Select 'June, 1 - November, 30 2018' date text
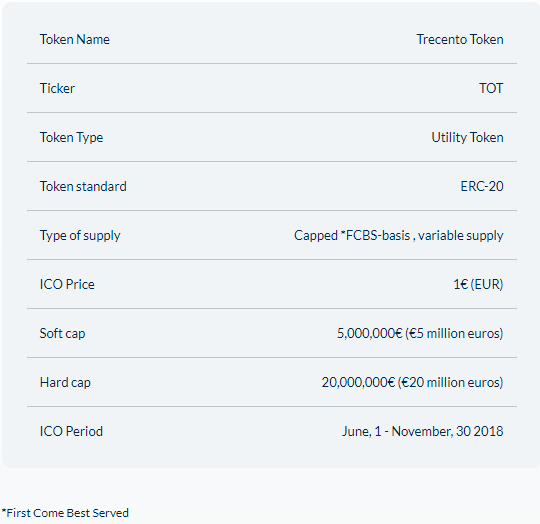The height and width of the screenshot is (524, 540). (422, 431)
